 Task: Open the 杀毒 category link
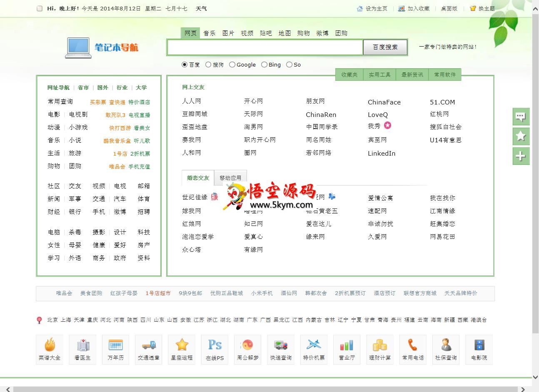pyautogui.click(x=75, y=232)
